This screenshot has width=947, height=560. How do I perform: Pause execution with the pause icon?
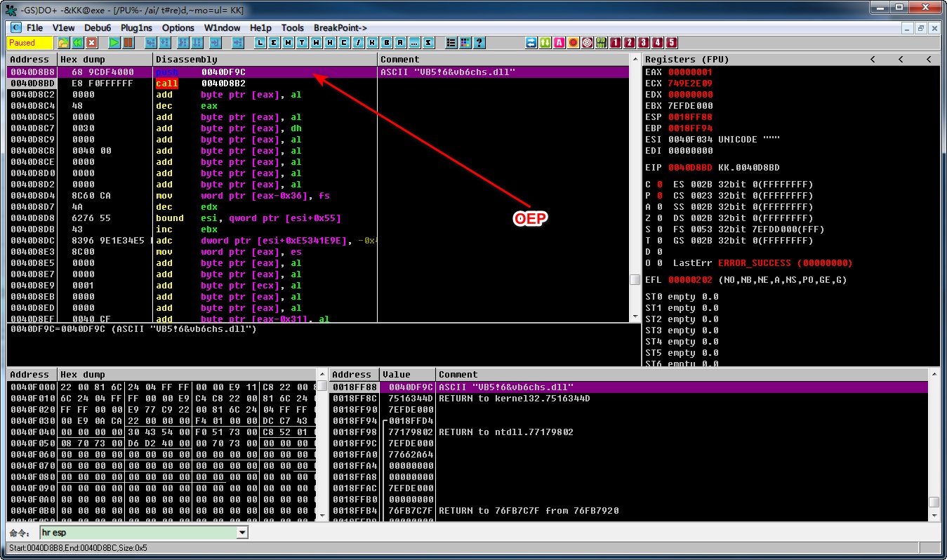(x=128, y=43)
